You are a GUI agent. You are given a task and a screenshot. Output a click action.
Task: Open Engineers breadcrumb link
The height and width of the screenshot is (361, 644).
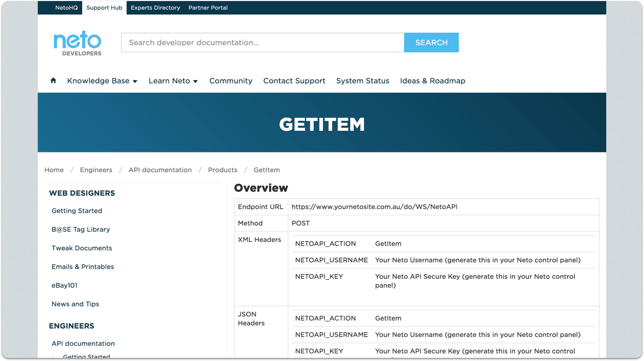point(96,170)
